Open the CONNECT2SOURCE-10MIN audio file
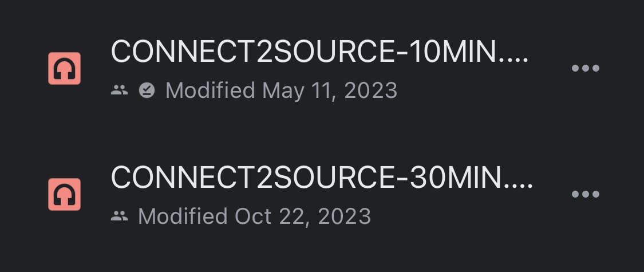This screenshot has width=644, height=272. (319, 52)
